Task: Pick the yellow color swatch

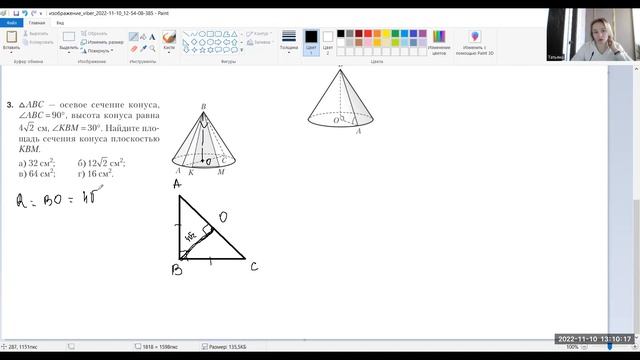Action: click(386, 33)
